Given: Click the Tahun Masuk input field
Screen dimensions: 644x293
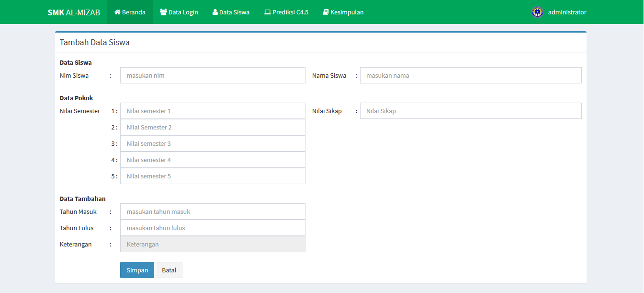Looking at the screenshot, I should tap(213, 211).
